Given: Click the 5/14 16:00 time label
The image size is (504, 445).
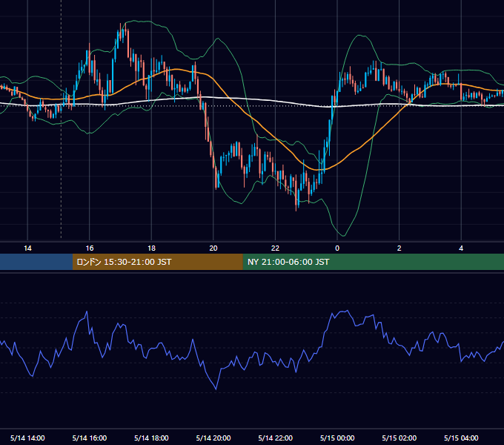Looking at the screenshot, I should click(90, 438).
